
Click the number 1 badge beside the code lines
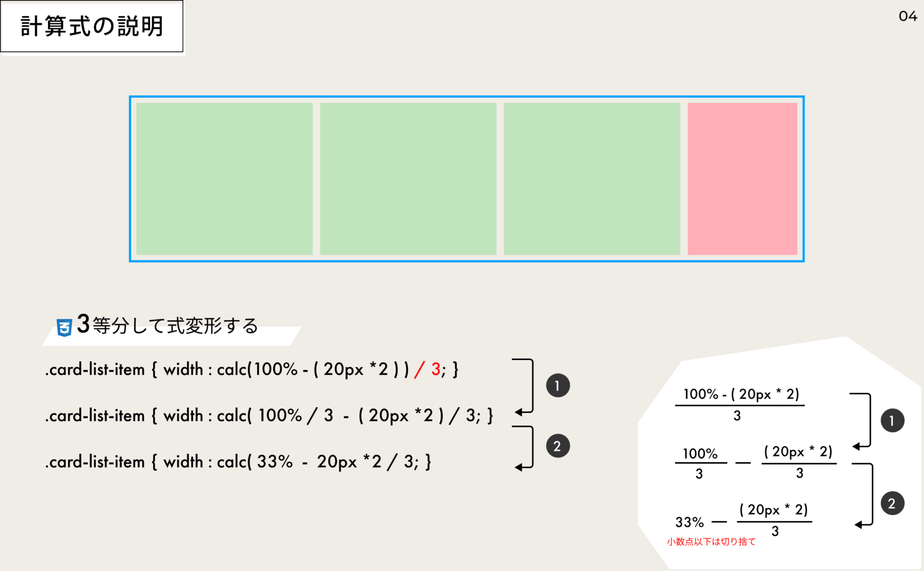[558, 386]
